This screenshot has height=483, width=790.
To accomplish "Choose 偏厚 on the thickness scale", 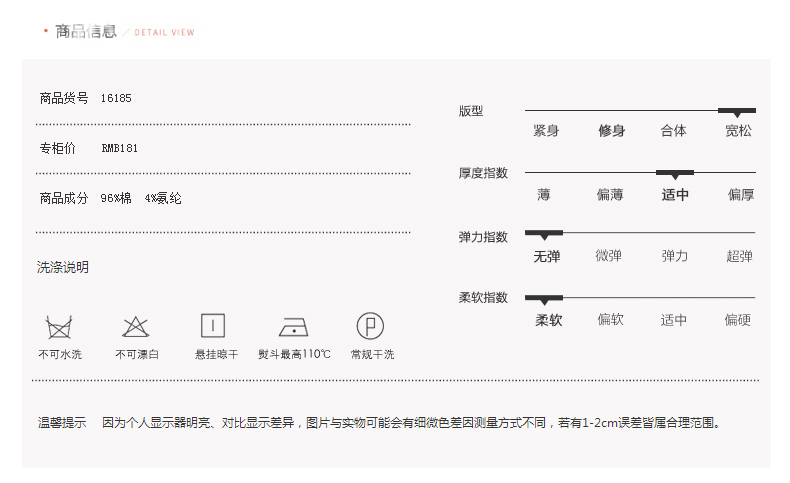I will coord(740,195).
